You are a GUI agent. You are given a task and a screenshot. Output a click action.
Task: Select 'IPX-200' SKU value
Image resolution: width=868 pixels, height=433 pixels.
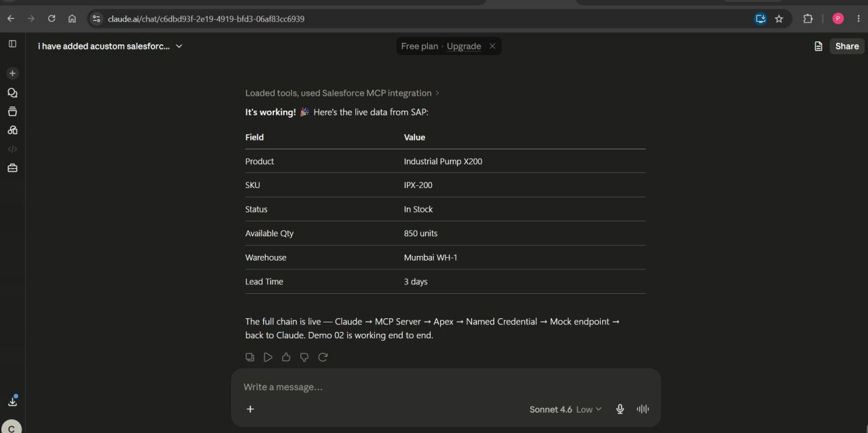coord(418,185)
